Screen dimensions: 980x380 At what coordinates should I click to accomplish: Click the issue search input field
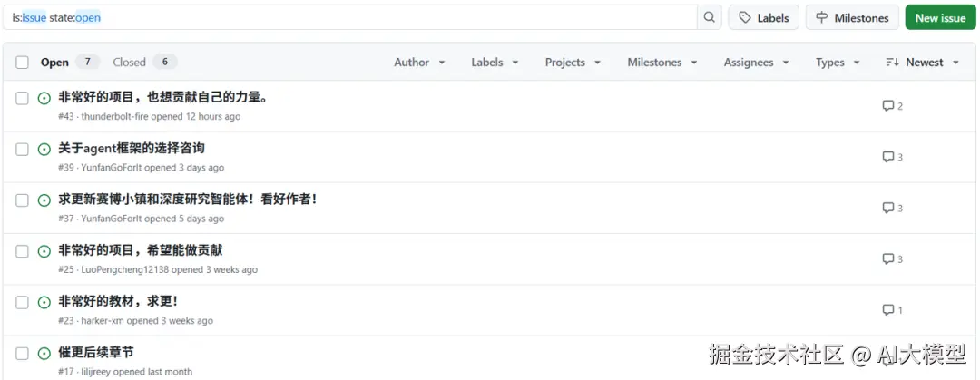coord(350,17)
